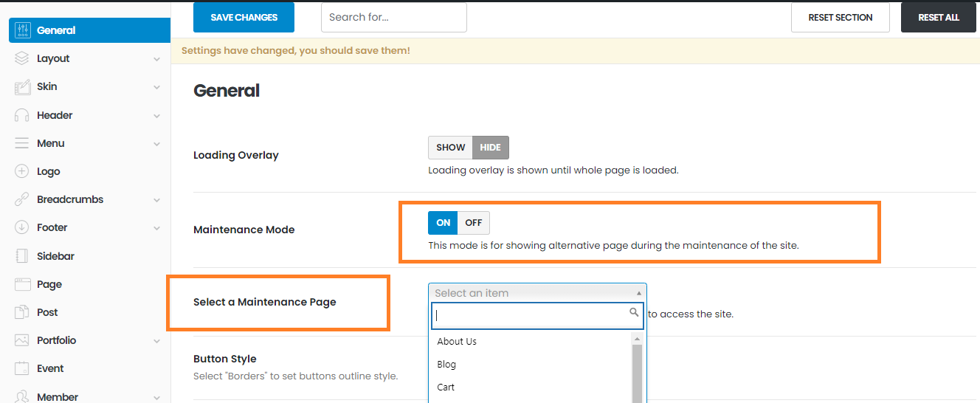The width and height of the screenshot is (980, 403).
Task: Expand the Header section chevron
Action: pos(156,116)
